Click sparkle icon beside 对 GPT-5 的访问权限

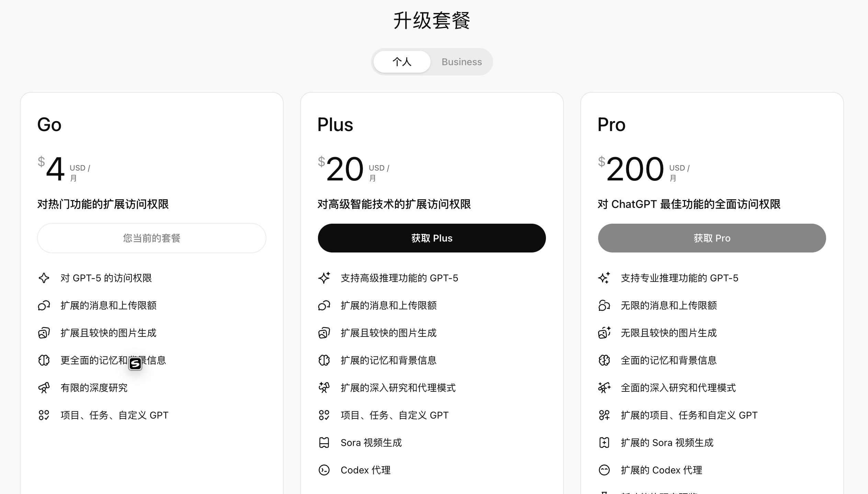pyautogui.click(x=44, y=278)
